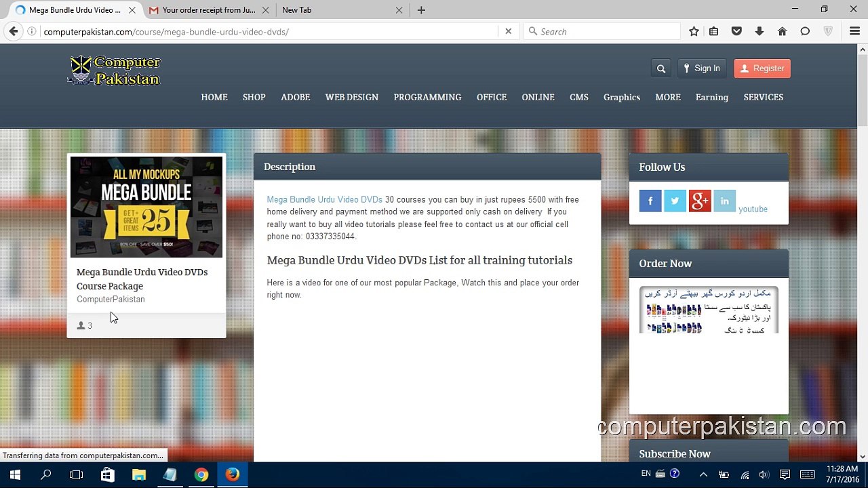Screen dimensions: 868x488
Task: Open Windows Start menu
Action: pyautogui.click(x=15, y=474)
